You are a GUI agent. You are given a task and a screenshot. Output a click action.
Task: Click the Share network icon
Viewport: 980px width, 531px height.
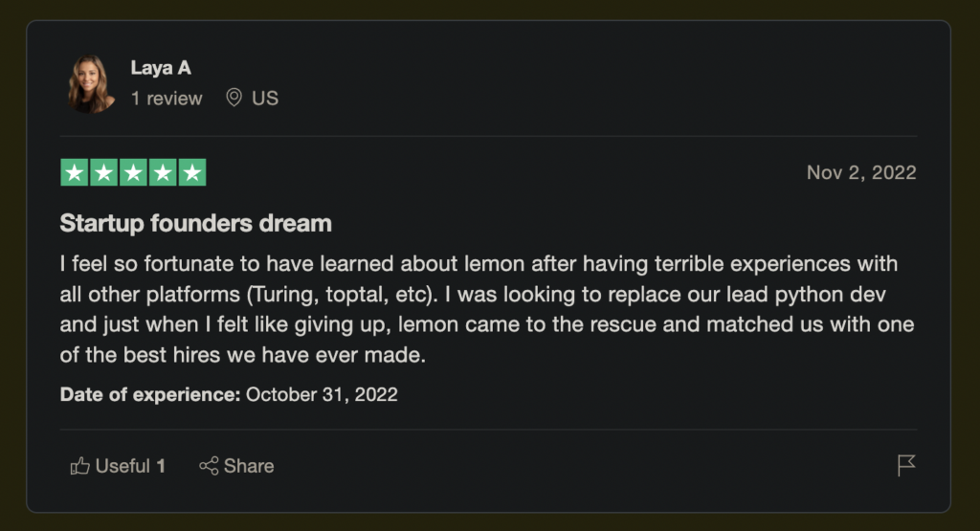[x=209, y=466]
